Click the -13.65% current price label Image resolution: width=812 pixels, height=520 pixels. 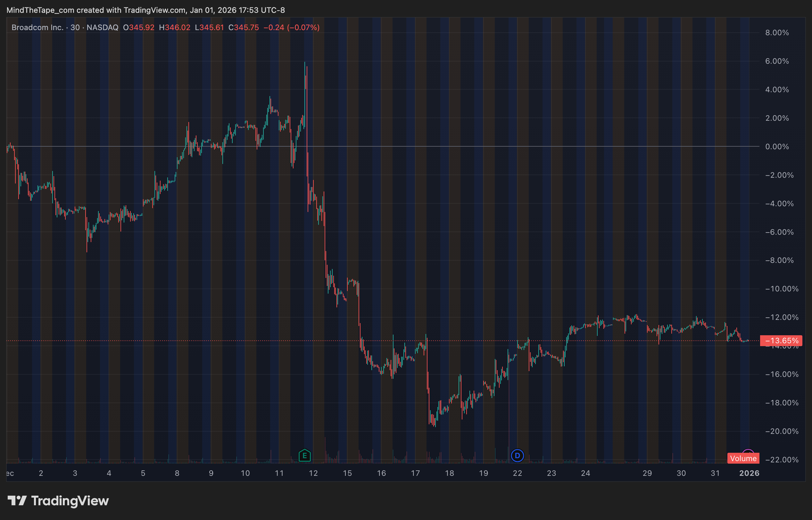click(x=781, y=340)
